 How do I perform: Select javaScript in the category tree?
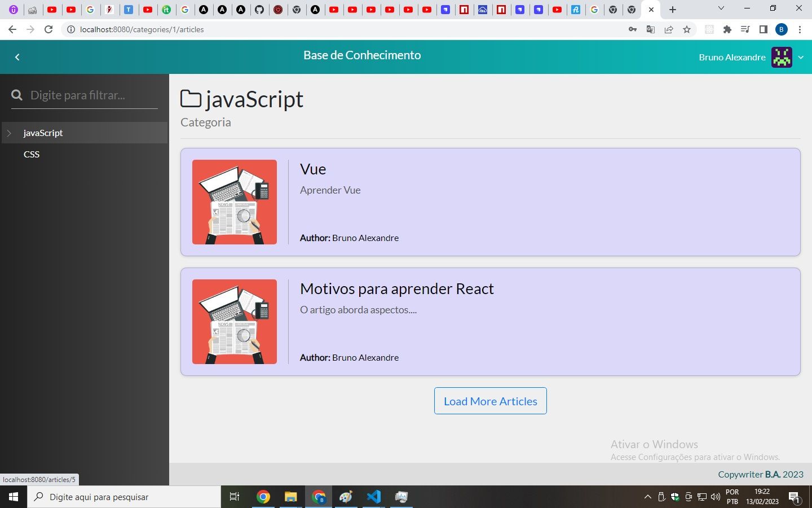[43, 133]
